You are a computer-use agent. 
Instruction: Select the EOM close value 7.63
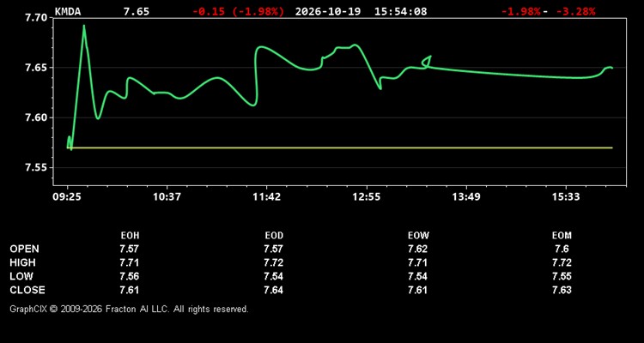click(562, 290)
